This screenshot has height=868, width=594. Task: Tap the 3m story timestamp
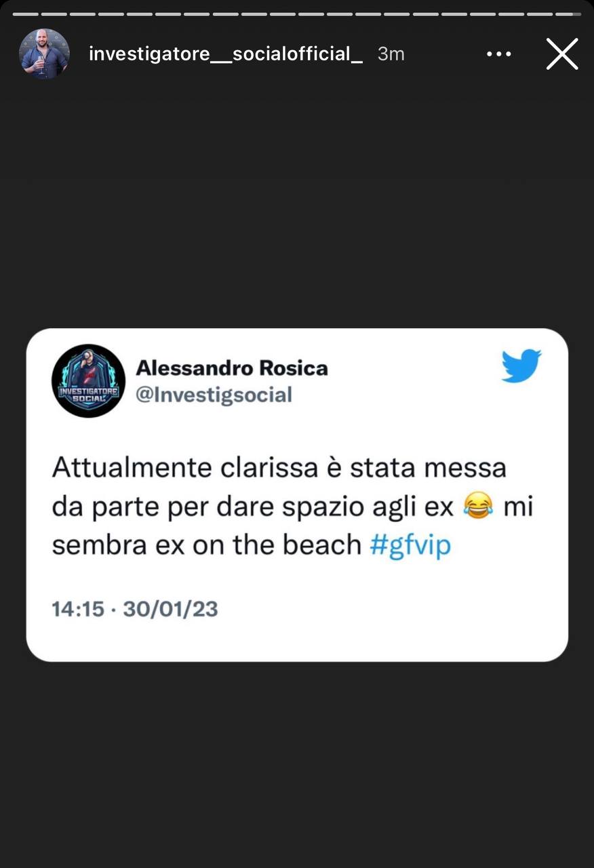click(x=391, y=54)
